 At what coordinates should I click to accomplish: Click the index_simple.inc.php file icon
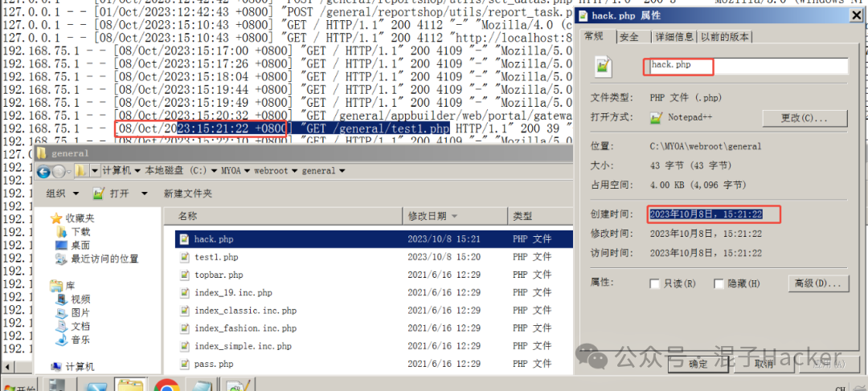(x=185, y=346)
